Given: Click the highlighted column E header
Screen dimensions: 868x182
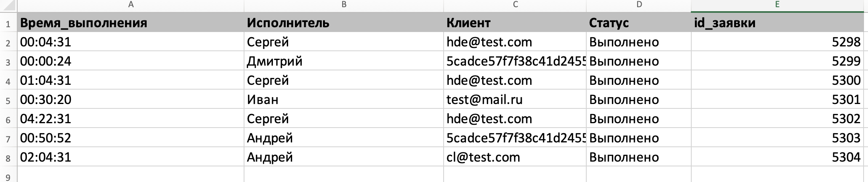Looking at the screenshot, I should 777,5.
